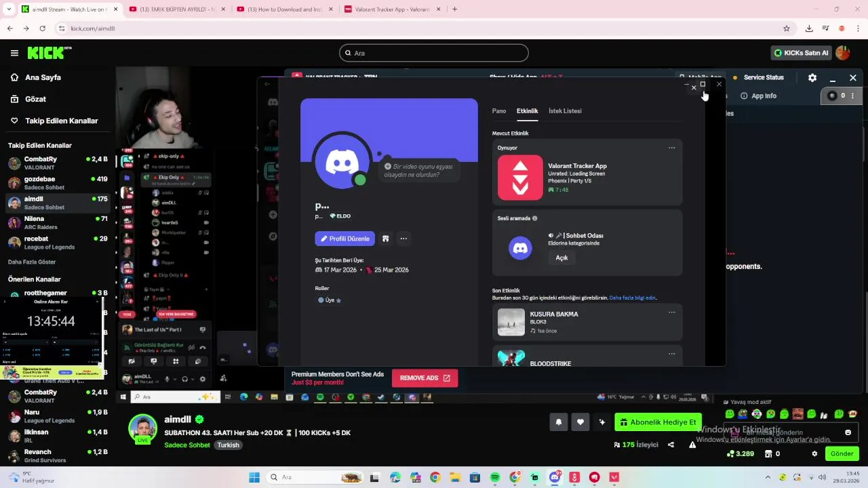This screenshot has width=868, height=488.
Task: Open App Info in Valorant Tracker
Action: (758, 96)
